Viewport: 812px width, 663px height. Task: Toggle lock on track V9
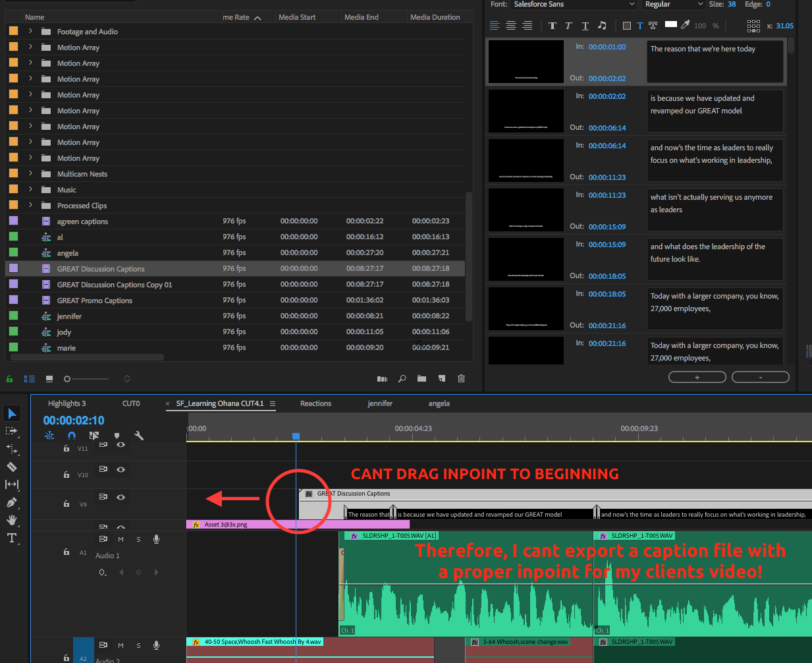coord(67,504)
